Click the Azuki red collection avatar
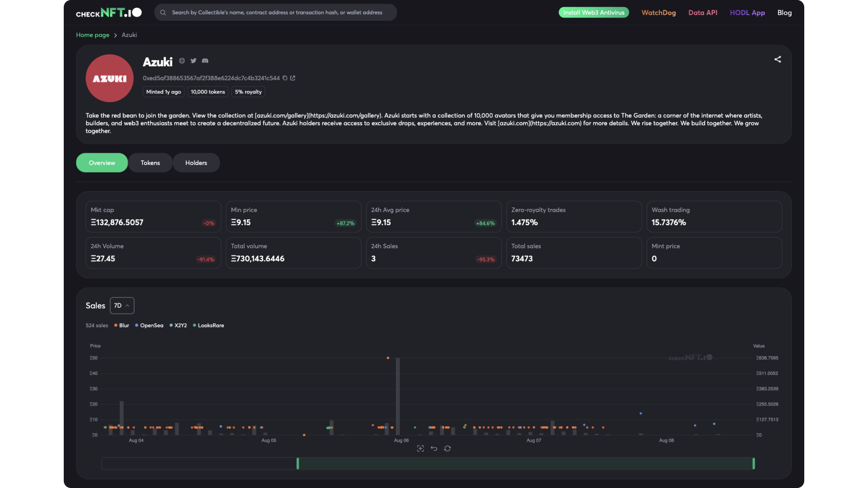The image size is (868, 488). 109,78
